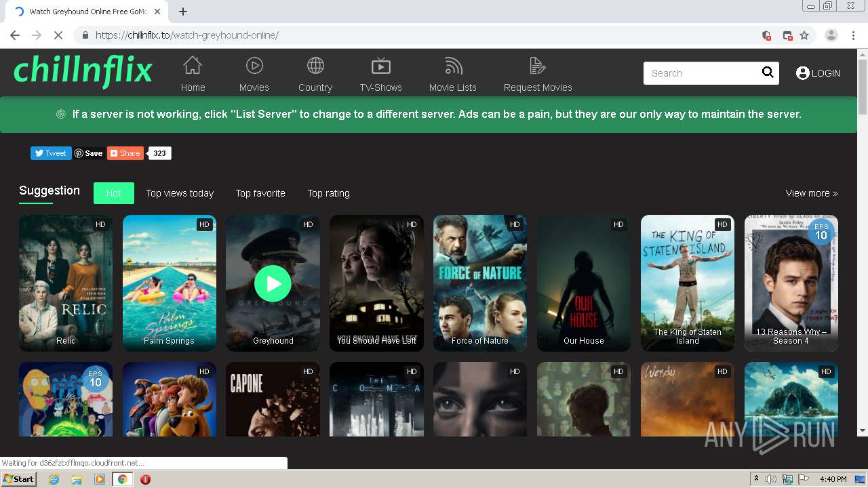Open the Windows Start menu
The width and height of the screenshot is (868, 488).
18,479
